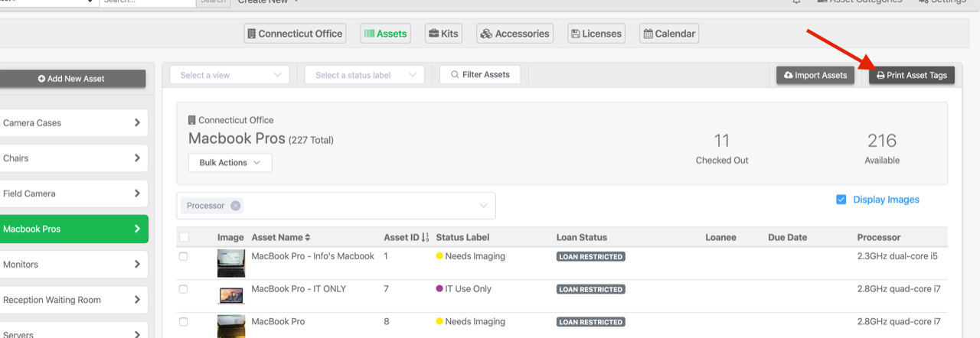
Task: Click the Loan Restricted badge for Info's Macbook
Action: point(591,257)
